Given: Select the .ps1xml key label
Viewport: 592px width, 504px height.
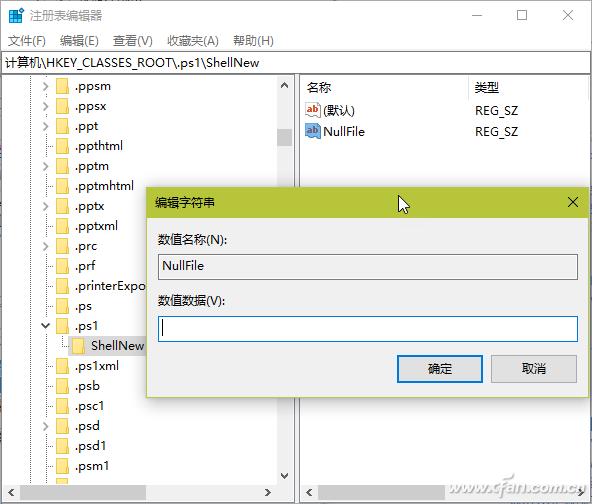Looking at the screenshot, I should coord(97,366).
